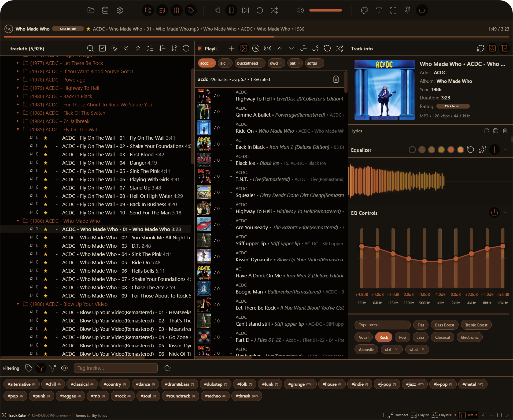Add a new playlist with the plus icon

(231, 49)
